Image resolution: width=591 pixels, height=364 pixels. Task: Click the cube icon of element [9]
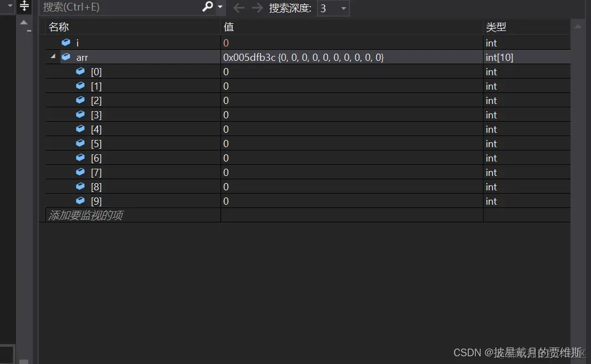(x=80, y=201)
